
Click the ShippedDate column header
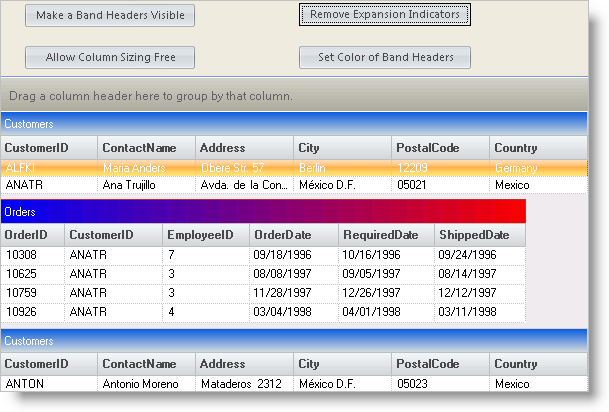point(479,235)
